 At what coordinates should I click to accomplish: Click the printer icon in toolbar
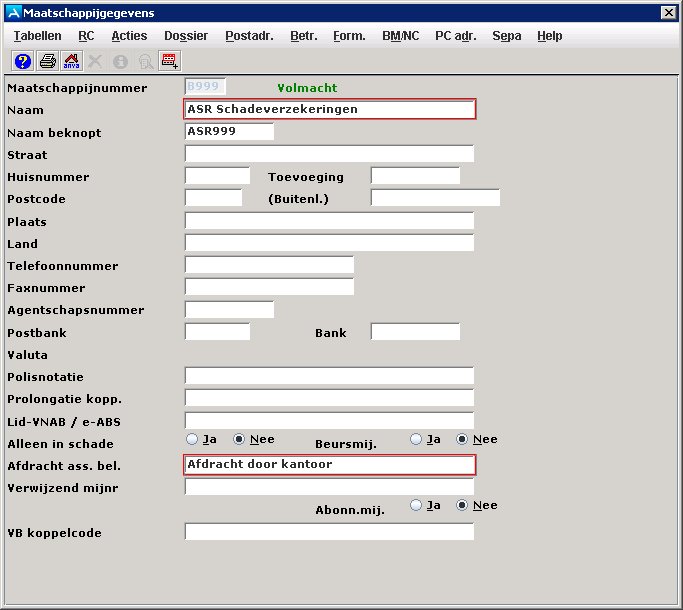coord(47,61)
